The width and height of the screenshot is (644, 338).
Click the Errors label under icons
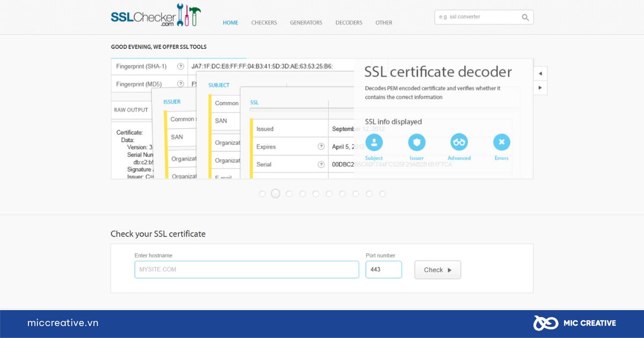point(502,158)
